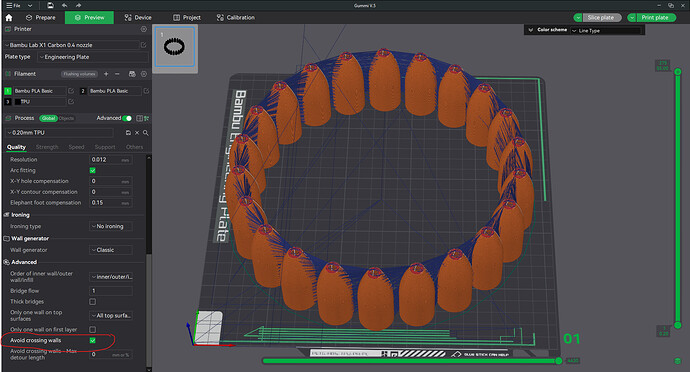Click the horizontal move slider handle
The height and width of the screenshot is (372, 690).
click(558, 361)
